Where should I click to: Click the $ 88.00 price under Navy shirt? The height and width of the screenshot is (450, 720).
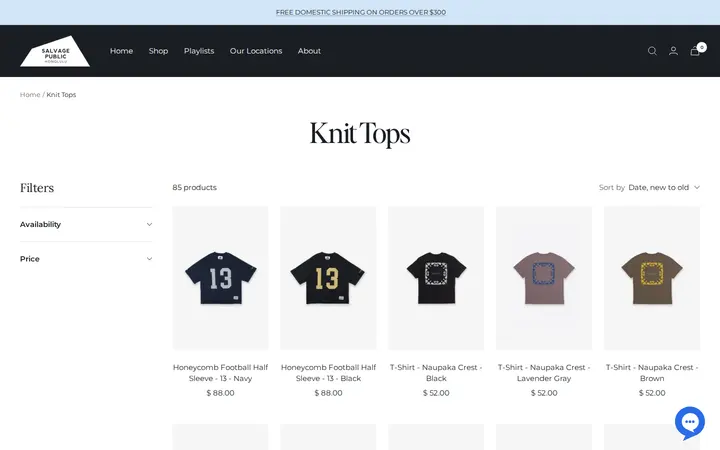pyautogui.click(x=220, y=393)
